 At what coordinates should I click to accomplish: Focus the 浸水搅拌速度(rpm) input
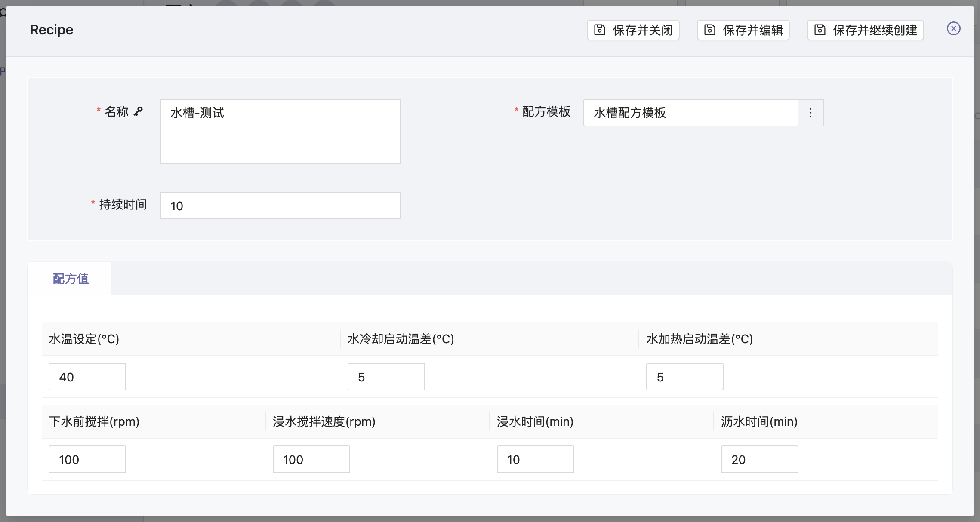point(311,459)
